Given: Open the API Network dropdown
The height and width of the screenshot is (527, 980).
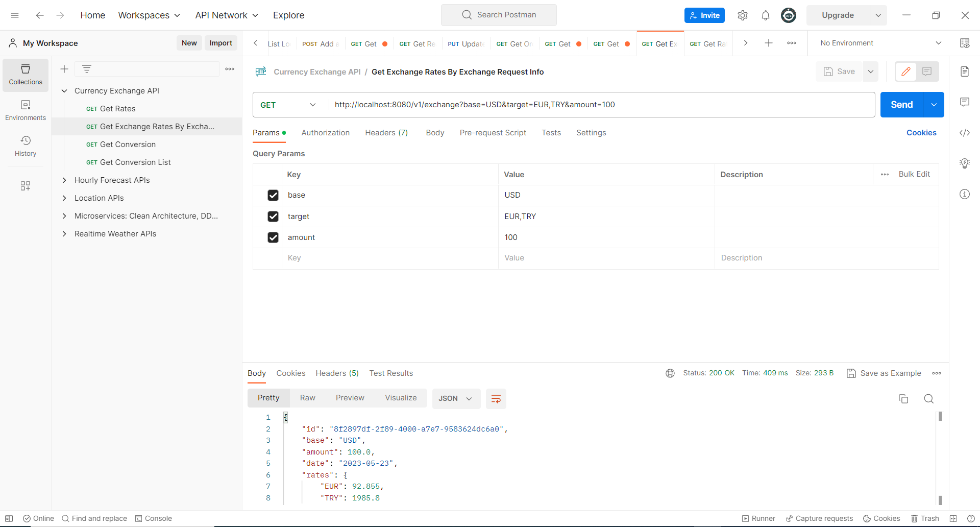Looking at the screenshot, I should click(x=227, y=15).
